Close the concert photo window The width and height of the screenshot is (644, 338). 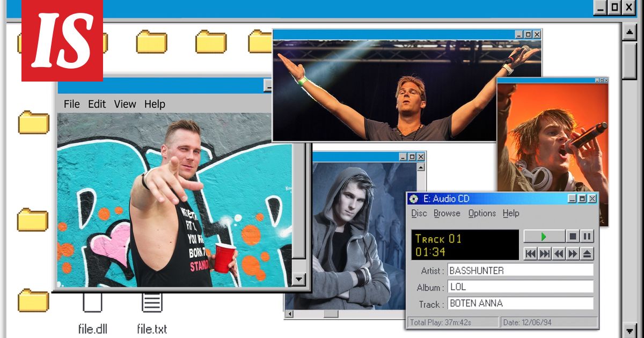click(537, 34)
